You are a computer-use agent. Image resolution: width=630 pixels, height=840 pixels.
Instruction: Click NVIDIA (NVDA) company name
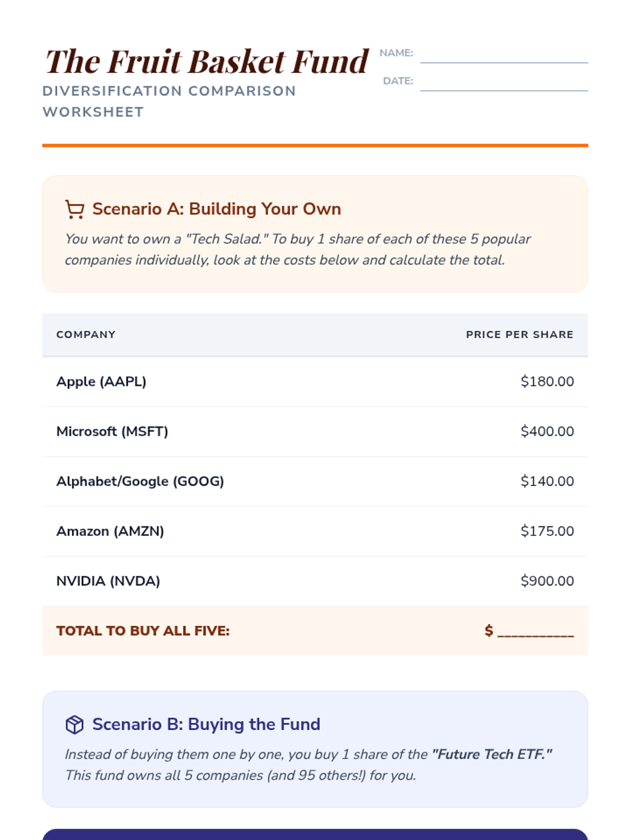pos(108,581)
